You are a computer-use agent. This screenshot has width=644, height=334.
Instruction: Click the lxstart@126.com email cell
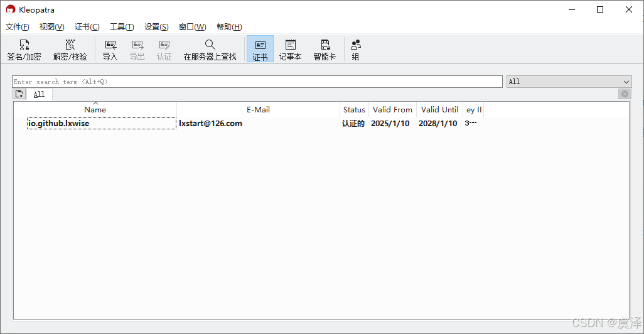click(x=210, y=123)
